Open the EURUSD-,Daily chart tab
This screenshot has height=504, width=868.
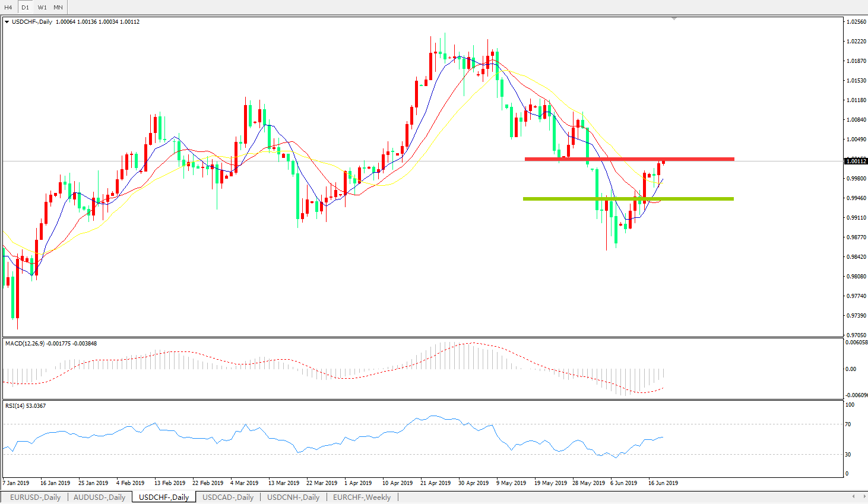(35, 497)
